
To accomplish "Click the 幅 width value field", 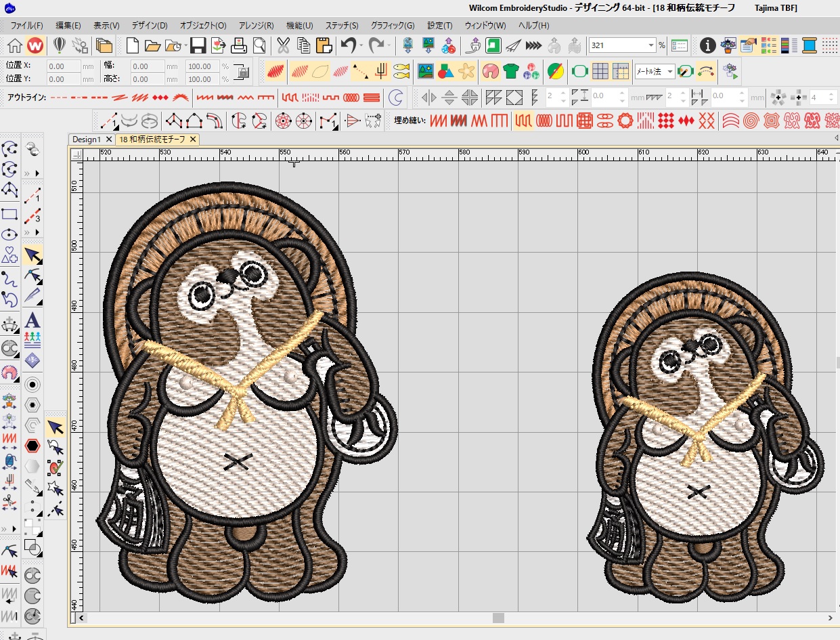I will pos(148,66).
